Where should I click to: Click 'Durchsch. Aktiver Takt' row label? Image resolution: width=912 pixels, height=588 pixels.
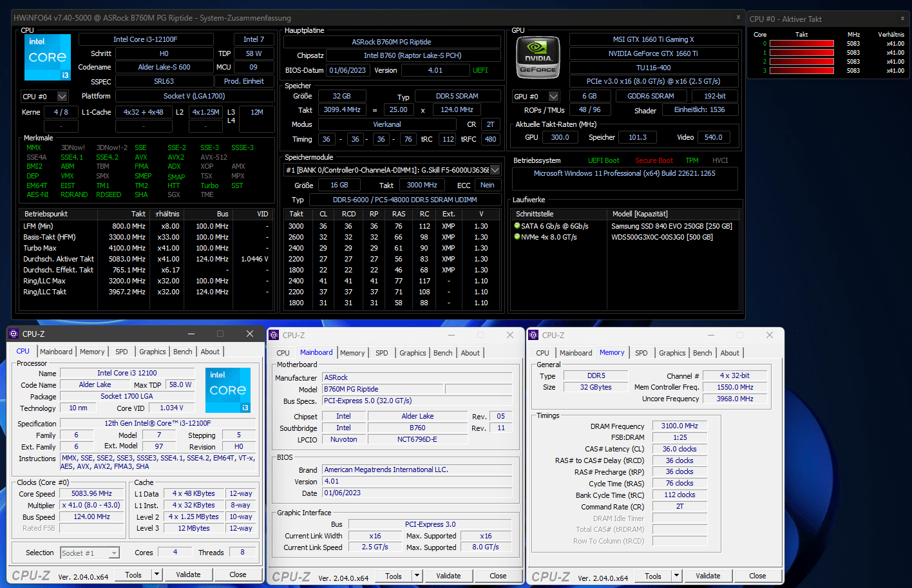pos(59,259)
